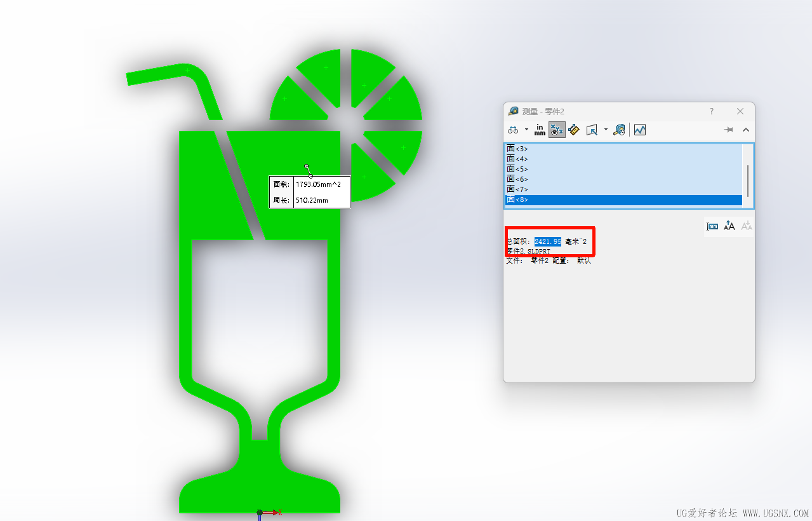Pin the Measure dialog open
Image resolution: width=812 pixels, height=521 pixels.
pyautogui.click(x=729, y=130)
